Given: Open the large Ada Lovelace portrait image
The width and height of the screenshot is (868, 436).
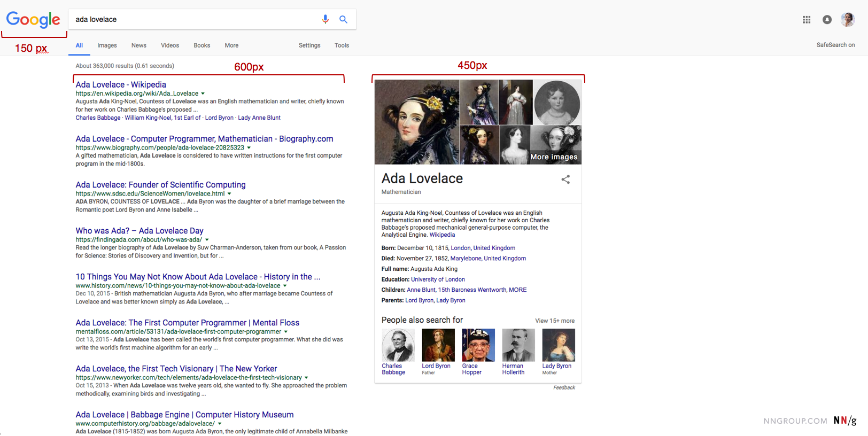Looking at the screenshot, I should 417,122.
